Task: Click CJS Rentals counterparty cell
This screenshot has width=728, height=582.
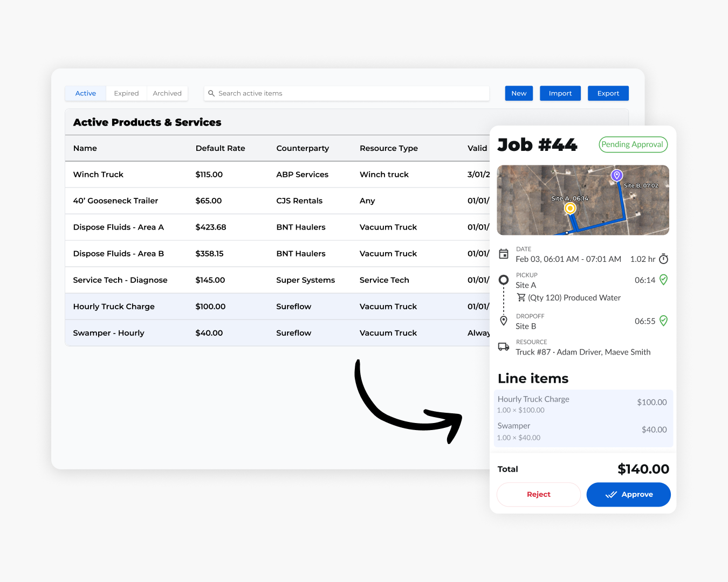Action: 299,200
